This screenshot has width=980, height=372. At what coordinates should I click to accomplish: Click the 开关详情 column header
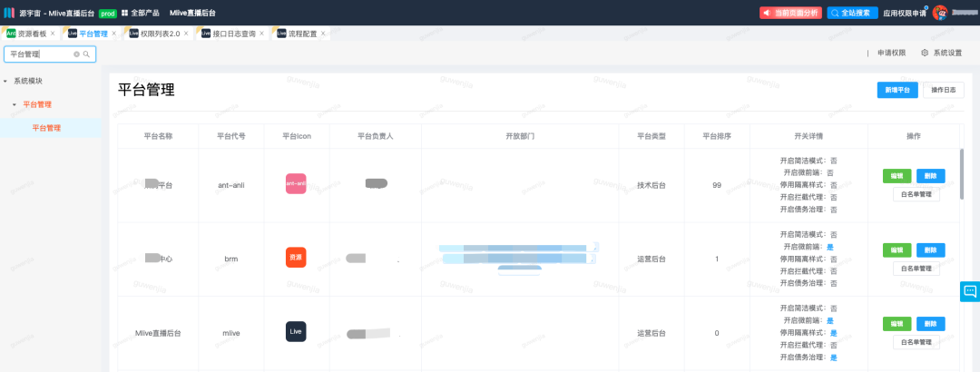pyautogui.click(x=808, y=136)
